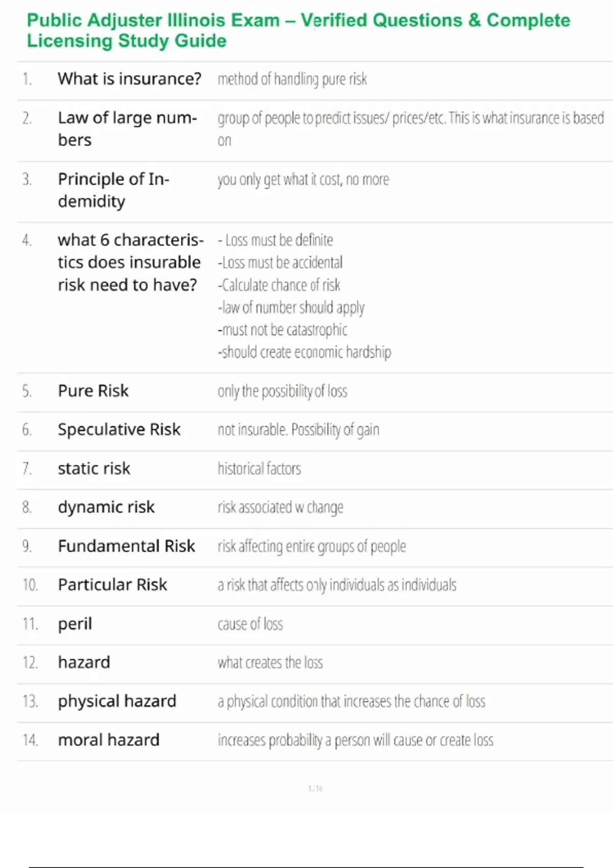Image resolution: width=613 pixels, height=868 pixels.
Task: Click the term "Principle of Indemidity"
Action: point(113,190)
